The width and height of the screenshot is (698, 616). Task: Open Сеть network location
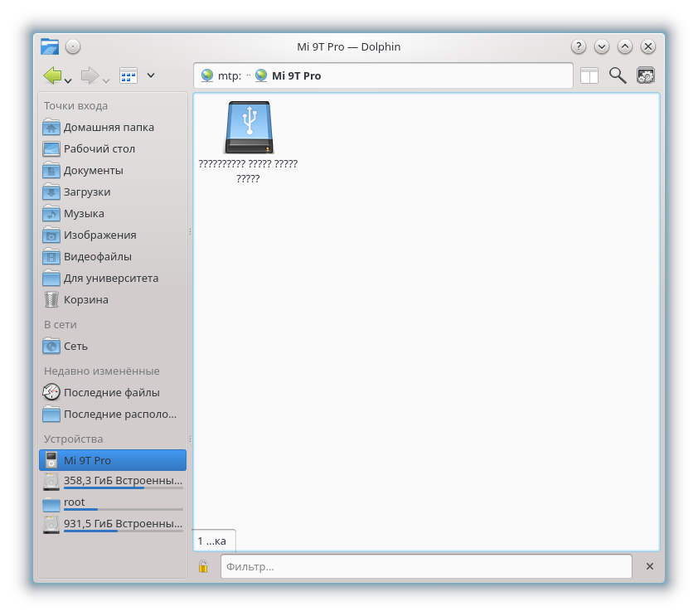(75, 346)
